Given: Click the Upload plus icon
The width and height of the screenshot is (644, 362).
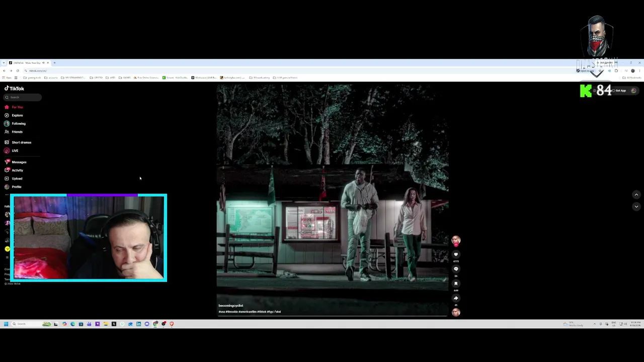Looking at the screenshot, I should point(7,178).
